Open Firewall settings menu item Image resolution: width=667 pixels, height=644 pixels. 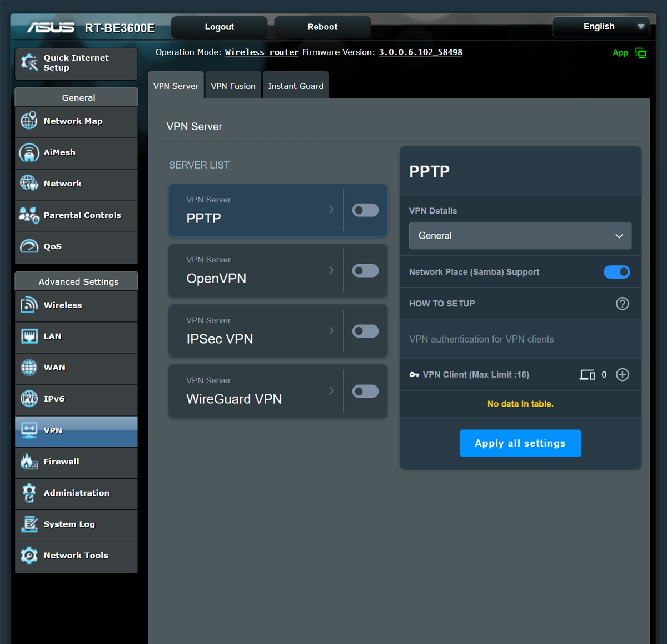point(76,462)
